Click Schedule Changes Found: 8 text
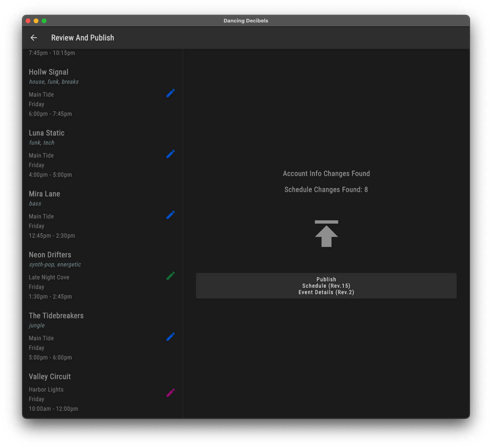This screenshot has height=448, width=492. [326, 190]
